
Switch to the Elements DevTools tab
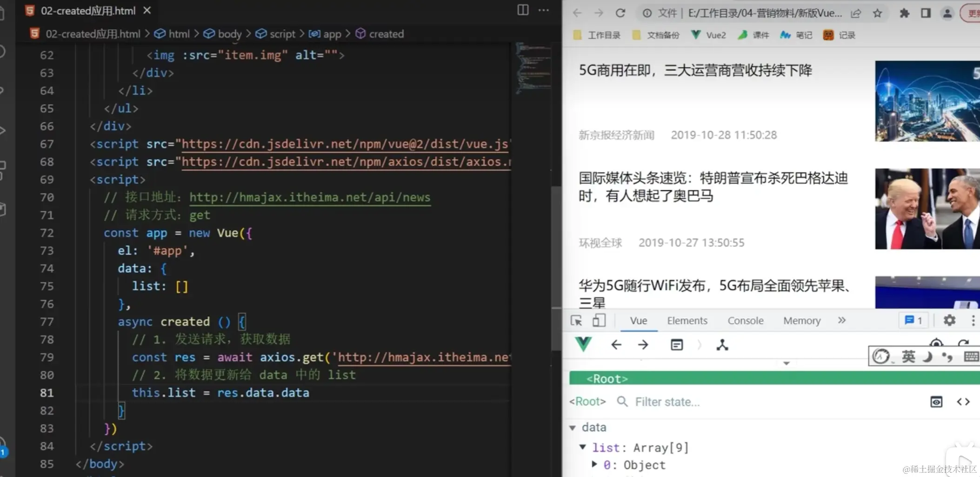click(687, 321)
